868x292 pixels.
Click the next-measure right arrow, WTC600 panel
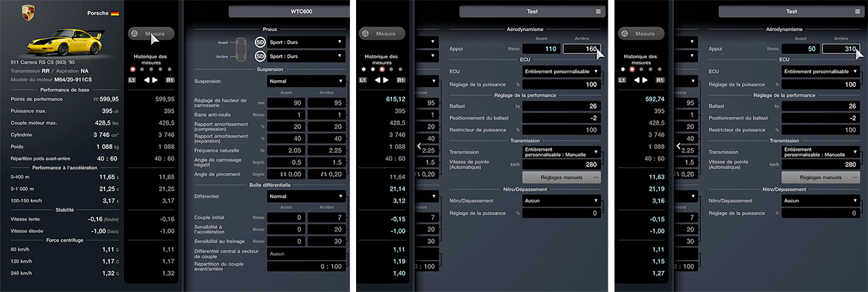(x=156, y=80)
